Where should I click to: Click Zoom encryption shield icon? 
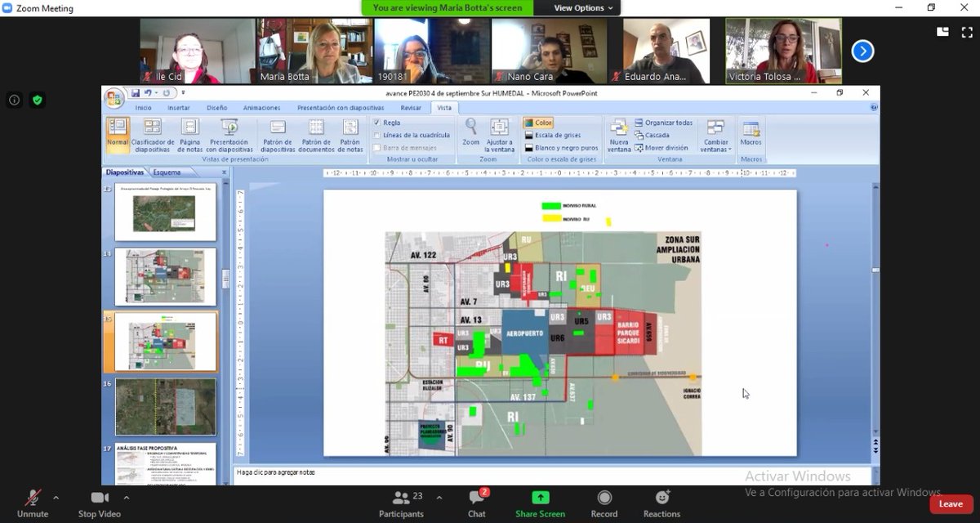(x=37, y=100)
